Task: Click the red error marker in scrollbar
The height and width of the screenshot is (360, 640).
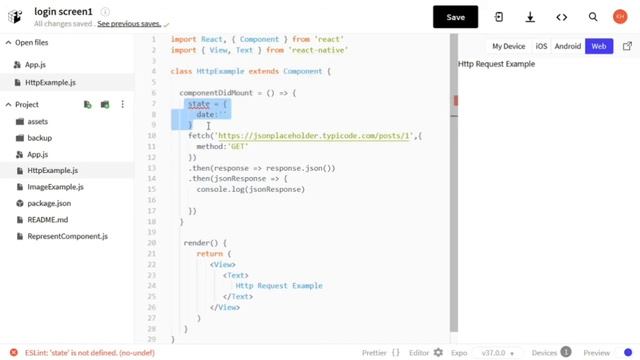Action: coord(456,100)
